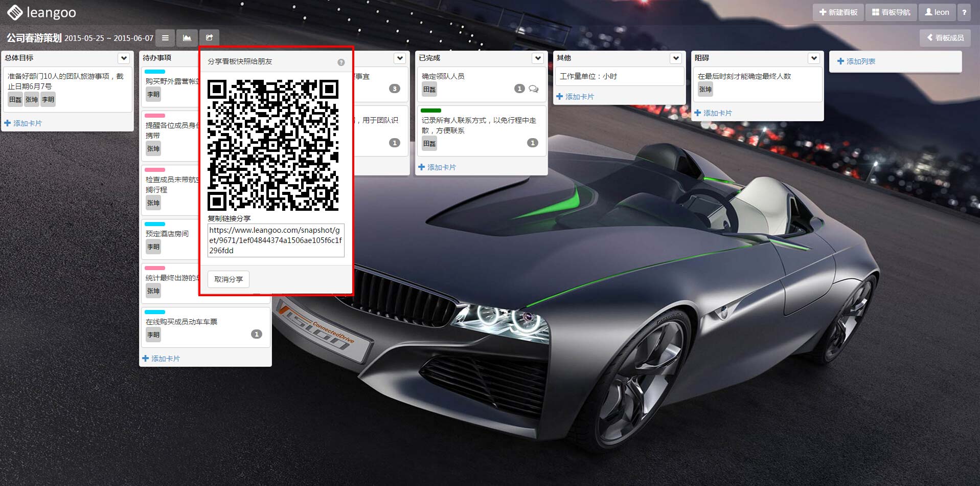This screenshot has height=486, width=980.
Task: Click green label on 记录所有人联系方式 card
Action: [x=430, y=111]
